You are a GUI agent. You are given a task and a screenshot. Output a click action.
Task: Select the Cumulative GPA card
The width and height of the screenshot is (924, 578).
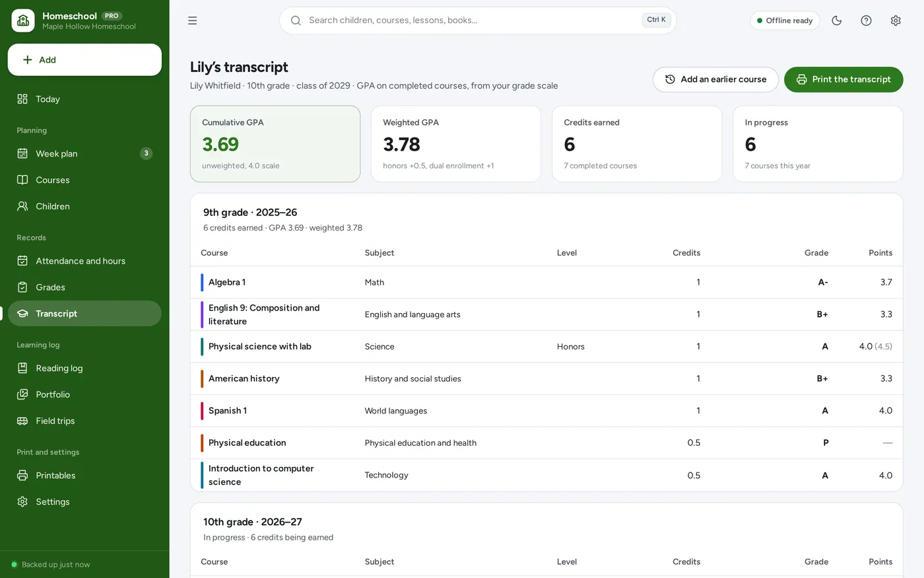click(x=275, y=144)
